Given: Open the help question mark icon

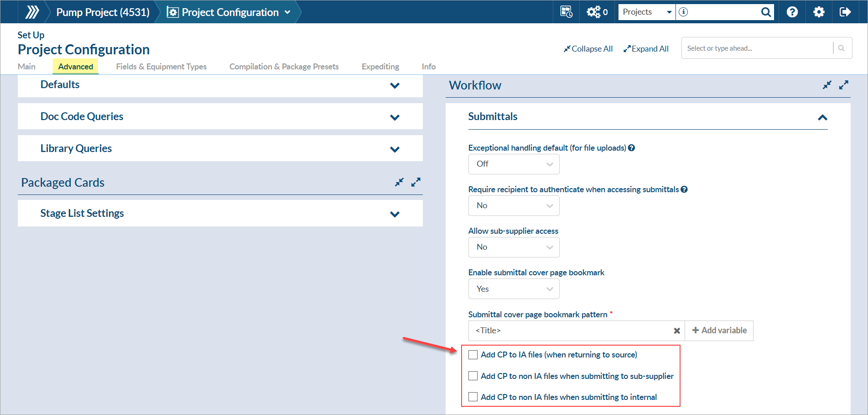Looking at the screenshot, I should coord(792,12).
